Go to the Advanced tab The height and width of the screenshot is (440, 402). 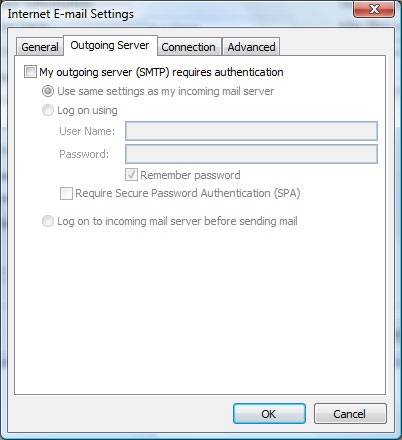(x=251, y=47)
